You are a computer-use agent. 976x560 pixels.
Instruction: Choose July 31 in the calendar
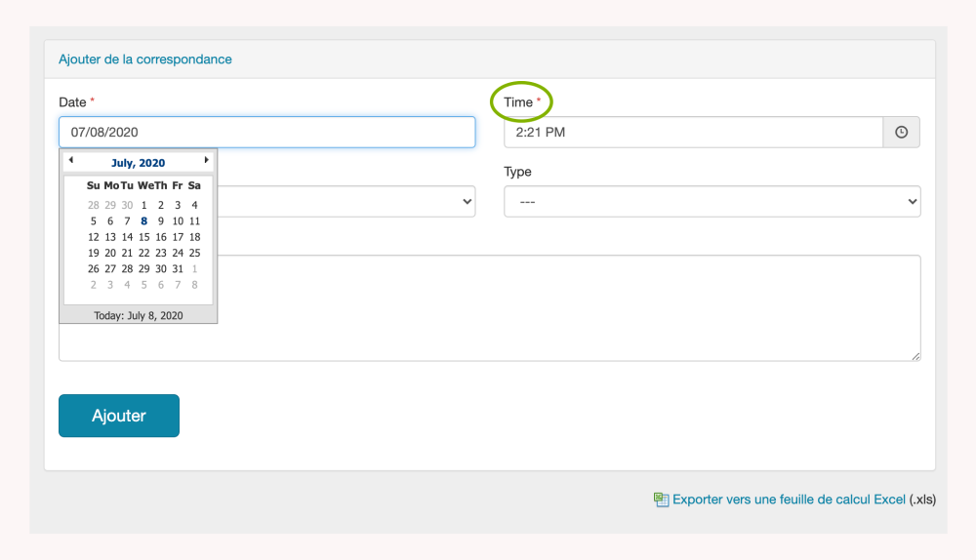point(178,269)
